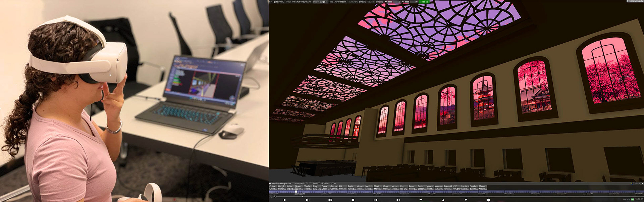This screenshot has width=644, height=202.
Task: Open the Feed aurora feeds menu
Action: click(x=337, y=2)
